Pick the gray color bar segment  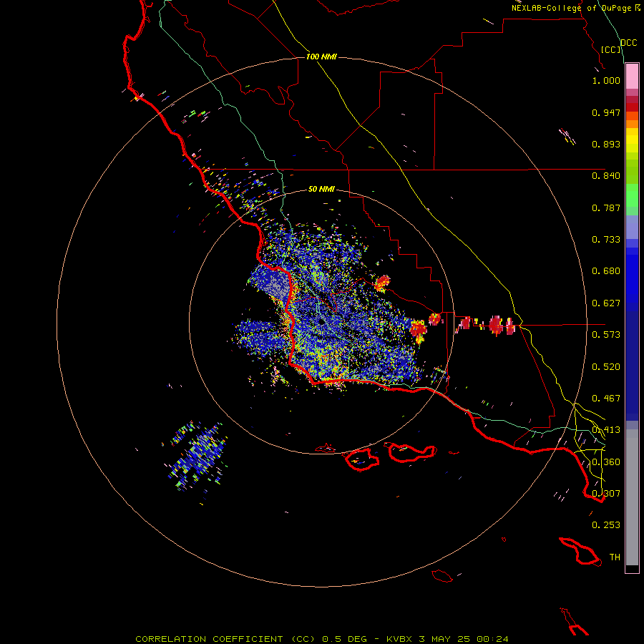click(x=632, y=497)
